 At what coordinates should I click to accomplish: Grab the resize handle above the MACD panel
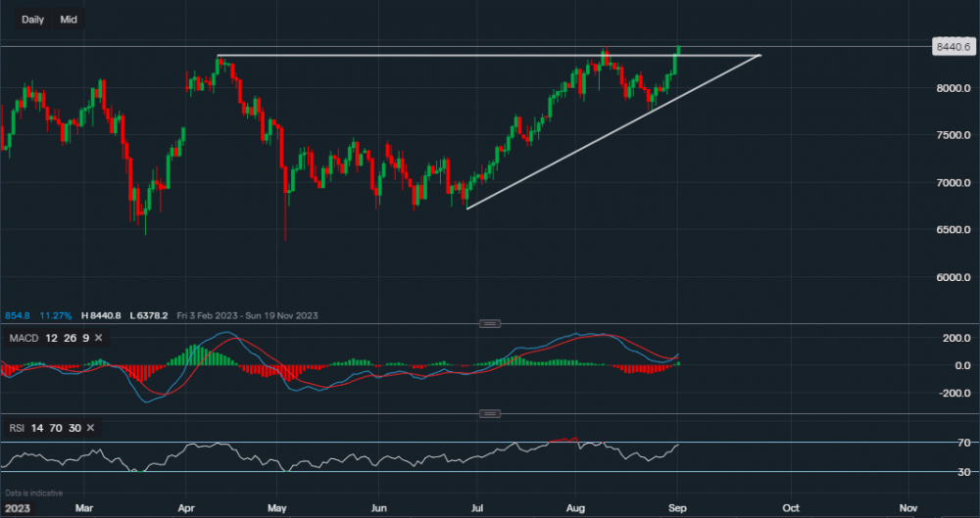tap(490, 323)
